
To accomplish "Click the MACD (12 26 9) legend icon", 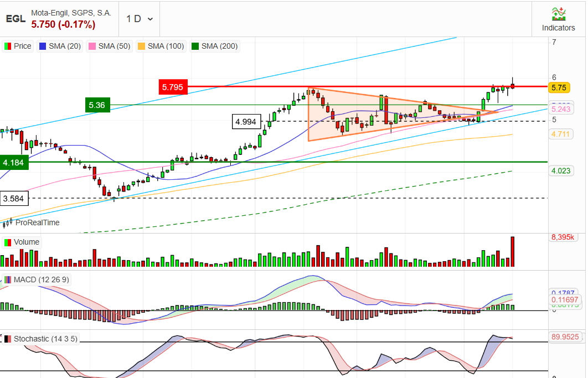I will 8,279.
